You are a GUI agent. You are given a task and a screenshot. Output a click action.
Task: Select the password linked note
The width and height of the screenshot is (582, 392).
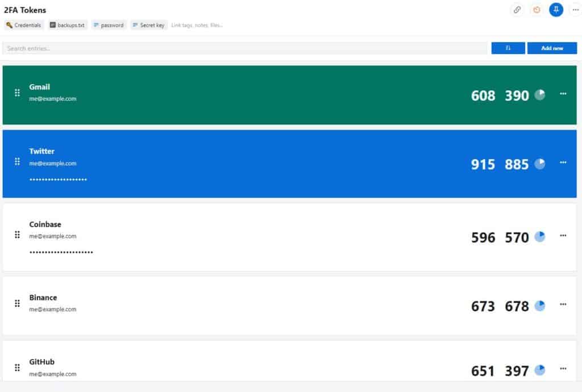tap(109, 25)
